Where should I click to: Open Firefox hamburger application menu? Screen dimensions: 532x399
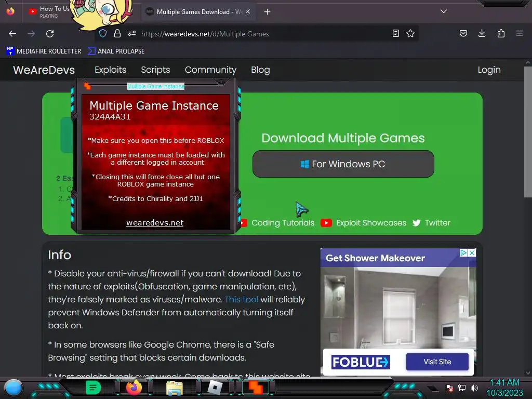coord(520,33)
